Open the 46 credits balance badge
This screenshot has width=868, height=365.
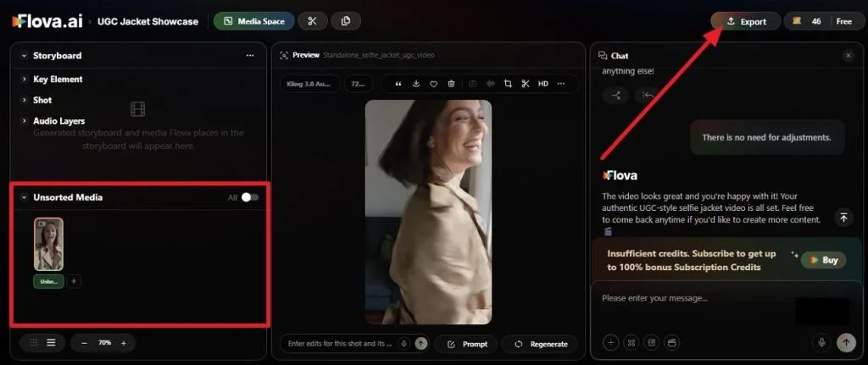tap(807, 21)
